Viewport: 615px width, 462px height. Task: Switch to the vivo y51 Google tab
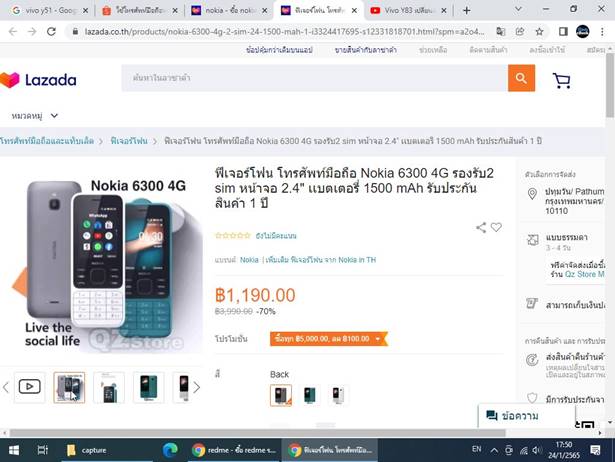(x=49, y=11)
